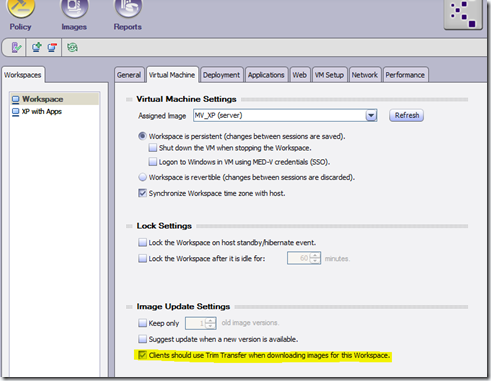491x381 pixels.
Task: Click the Workspaces panel tab
Action: tap(23, 75)
